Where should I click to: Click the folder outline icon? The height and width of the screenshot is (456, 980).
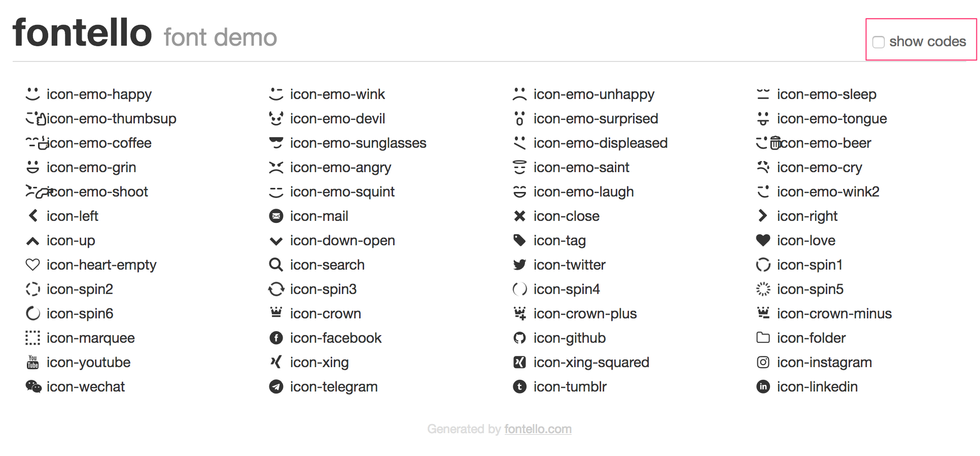[763, 338]
